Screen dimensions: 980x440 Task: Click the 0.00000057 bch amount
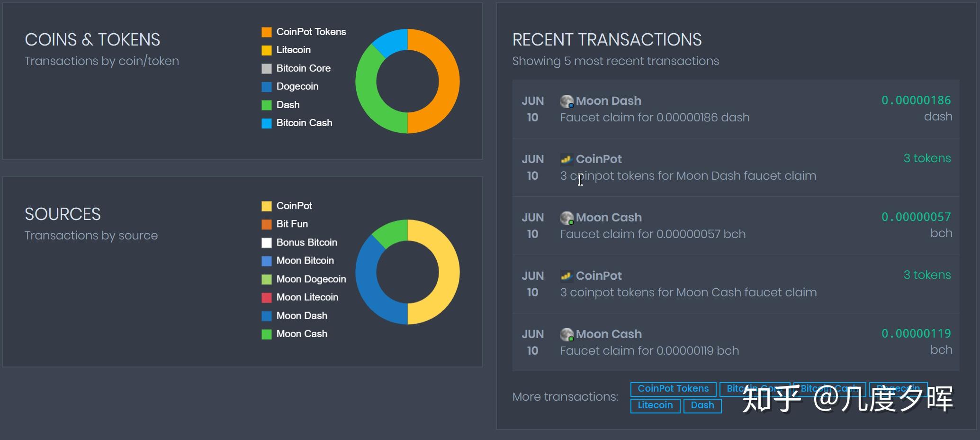(x=916, y=217)
